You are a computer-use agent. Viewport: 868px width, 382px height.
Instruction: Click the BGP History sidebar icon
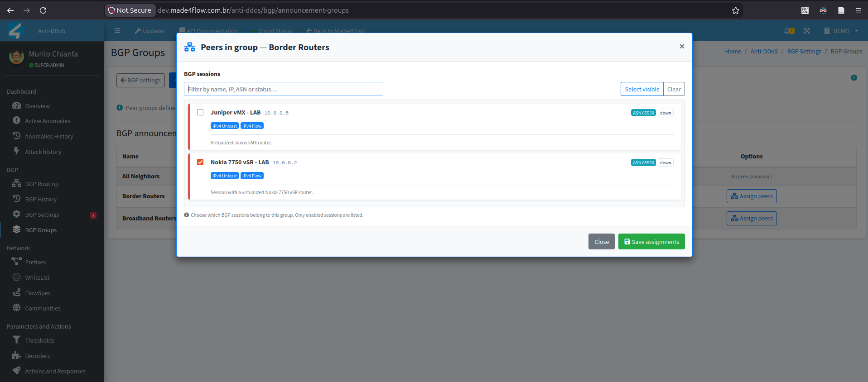click(17, 199)
